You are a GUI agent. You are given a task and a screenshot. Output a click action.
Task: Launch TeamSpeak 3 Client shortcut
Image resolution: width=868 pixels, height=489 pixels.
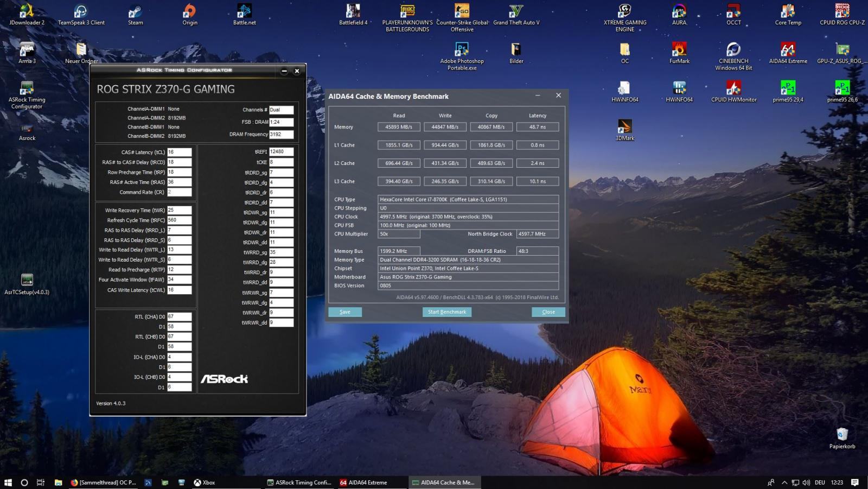(x=81, y=15)
